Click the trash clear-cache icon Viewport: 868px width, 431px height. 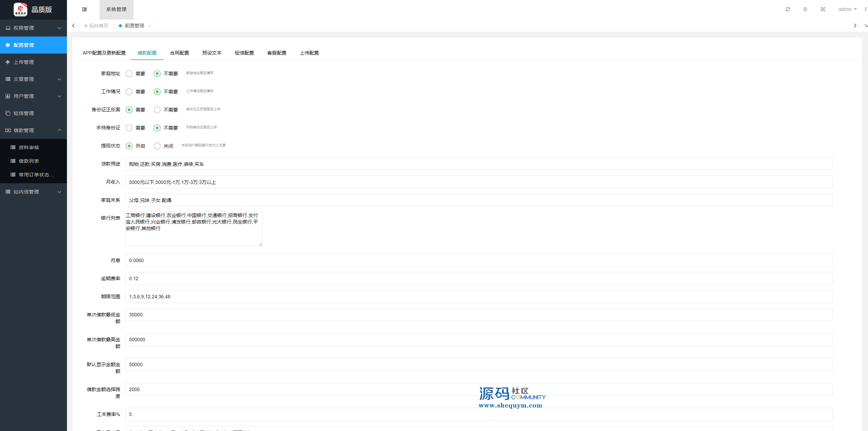(805, 9)
